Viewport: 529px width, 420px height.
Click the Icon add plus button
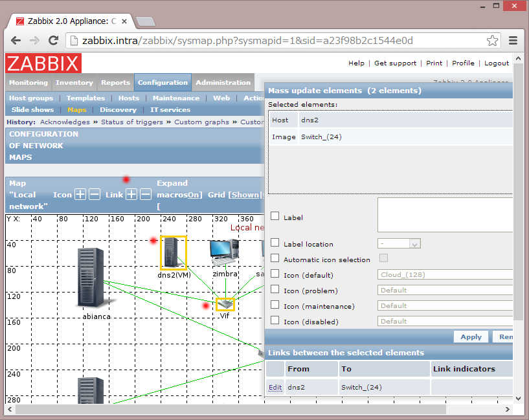80,195
